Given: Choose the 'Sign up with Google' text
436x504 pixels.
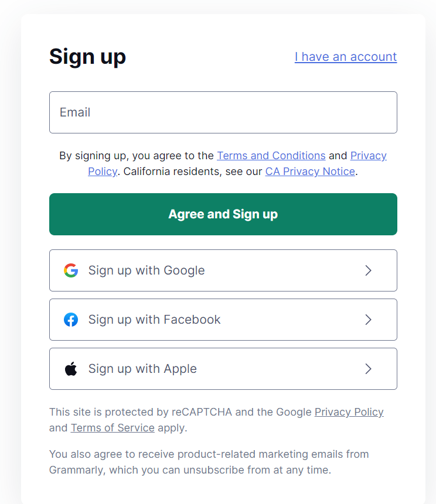Looking at the screenshot, I should 147,270.
